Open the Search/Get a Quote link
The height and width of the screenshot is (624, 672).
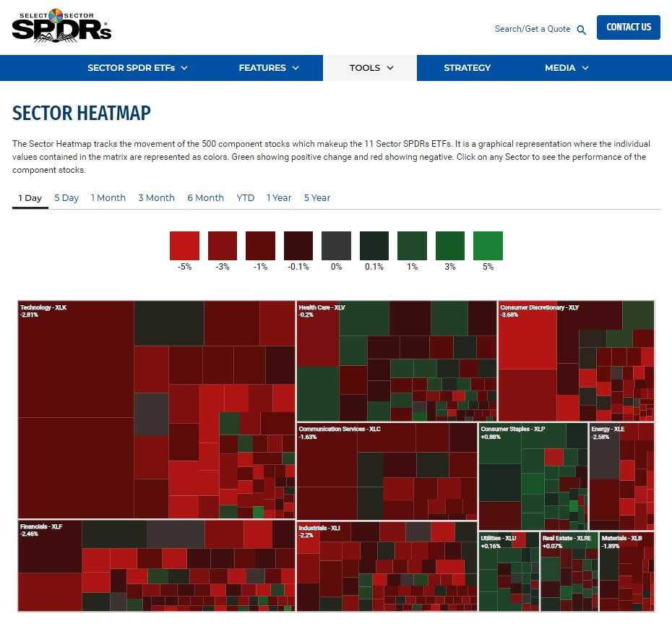coord(533,29)
